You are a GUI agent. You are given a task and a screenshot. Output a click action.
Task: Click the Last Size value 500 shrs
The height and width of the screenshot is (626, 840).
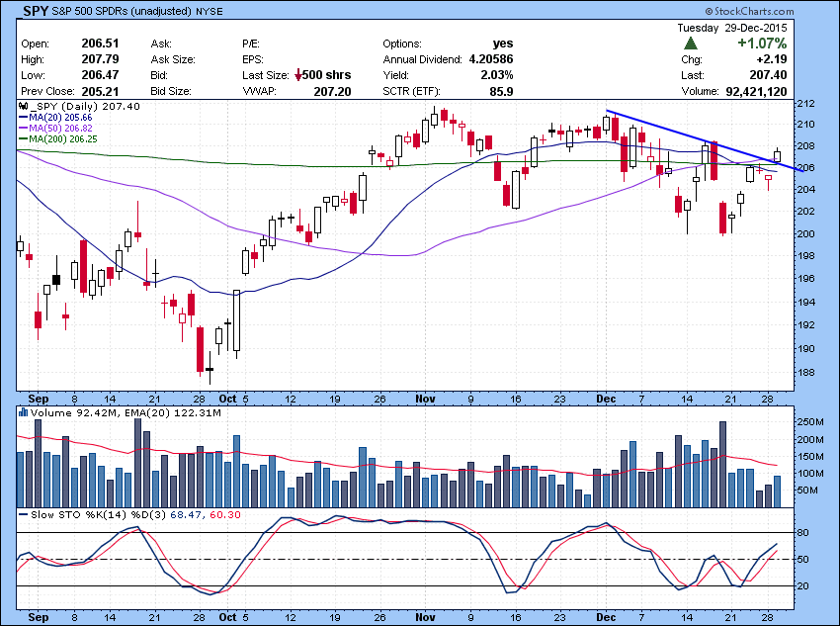(327, 75)
